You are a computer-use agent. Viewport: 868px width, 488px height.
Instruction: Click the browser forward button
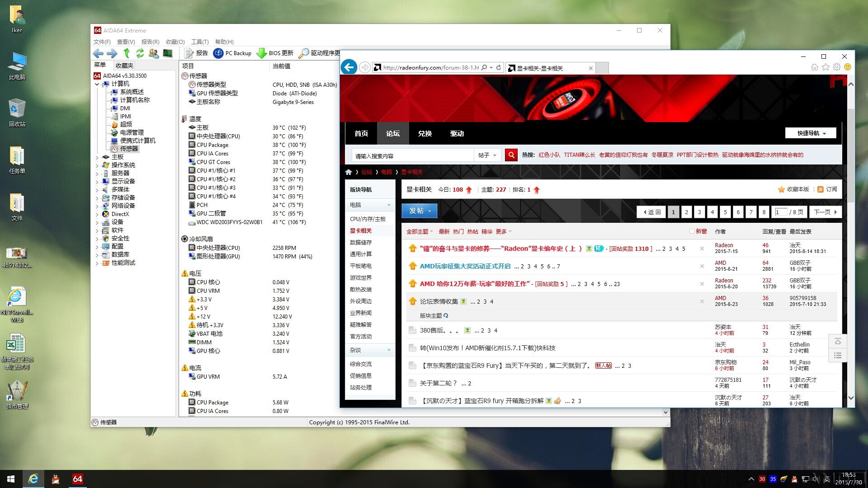(365, 68)
